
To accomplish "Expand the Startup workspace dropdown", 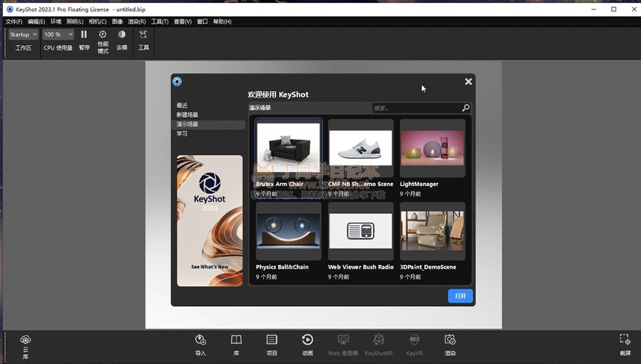I will (23, 34).
